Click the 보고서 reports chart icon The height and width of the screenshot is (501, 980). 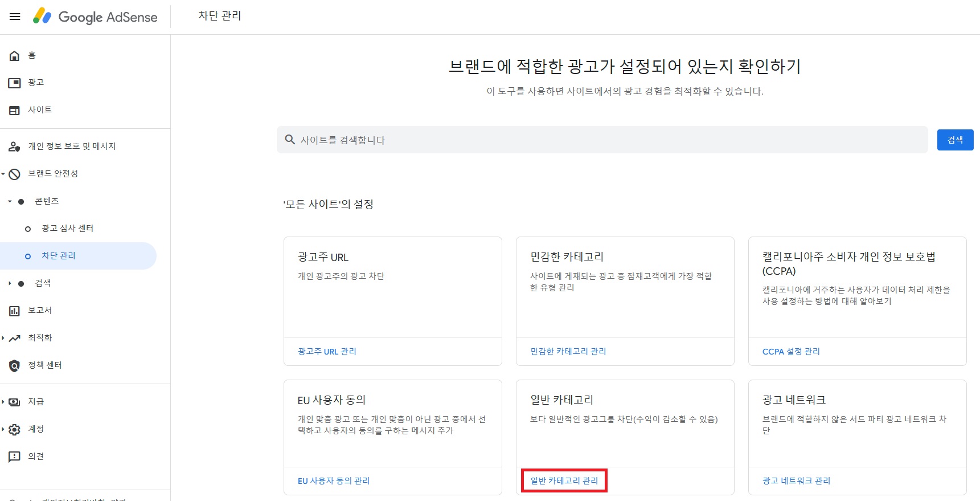pos(14,311)
